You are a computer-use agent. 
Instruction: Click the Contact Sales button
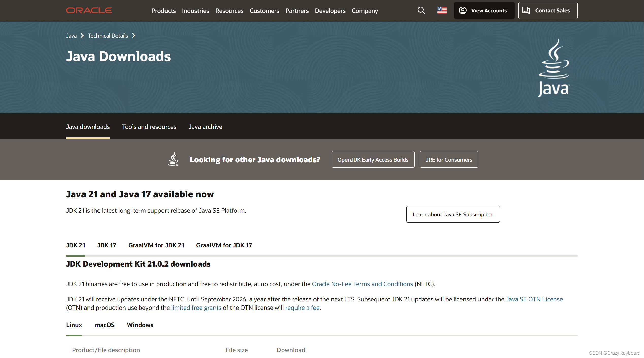pyautogui.click(x=548, y=10)
